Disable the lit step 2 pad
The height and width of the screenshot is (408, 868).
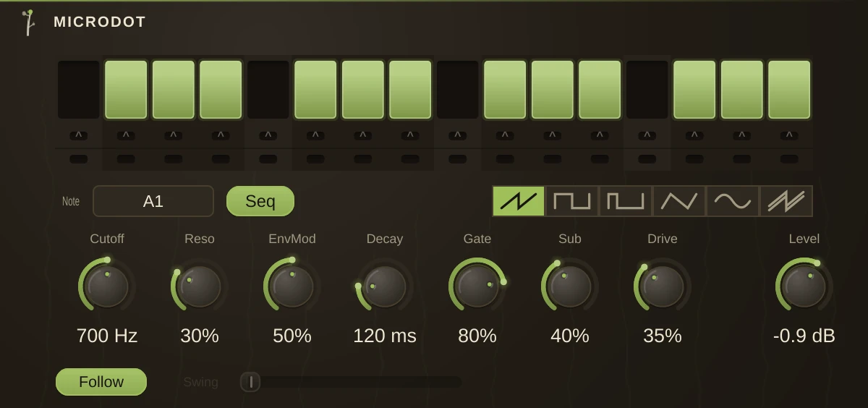(126, 90)
